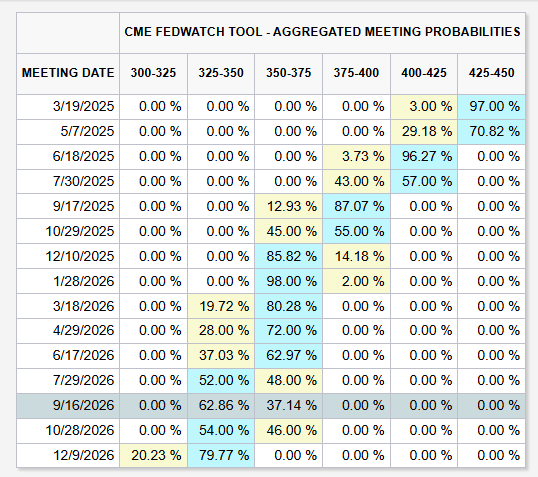Click the 12.93 % probability

coord(289,206)
